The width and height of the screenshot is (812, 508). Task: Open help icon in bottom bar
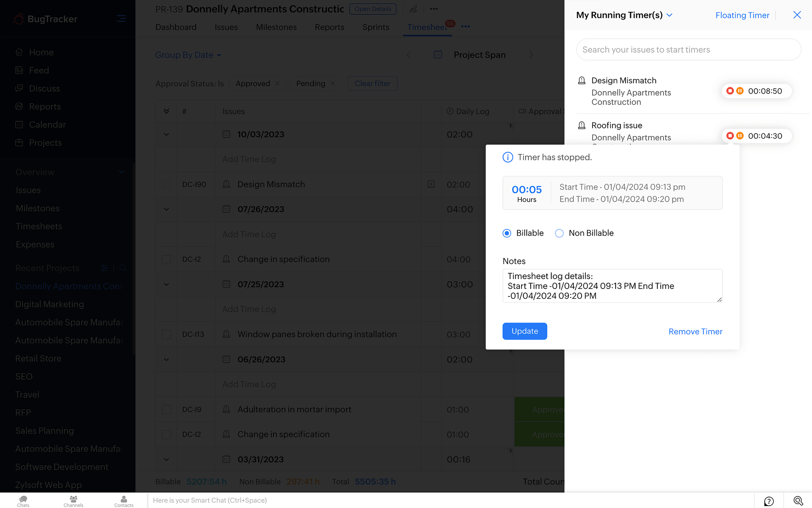[769, 501]
